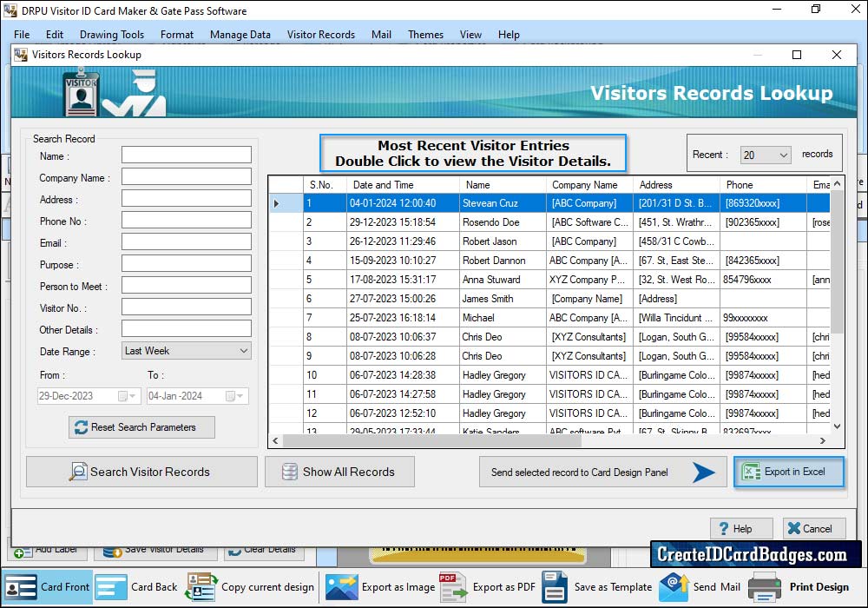The height and width of the screenshot is (608, 868).
Task: Open the View menu
Action: (470, 35)
